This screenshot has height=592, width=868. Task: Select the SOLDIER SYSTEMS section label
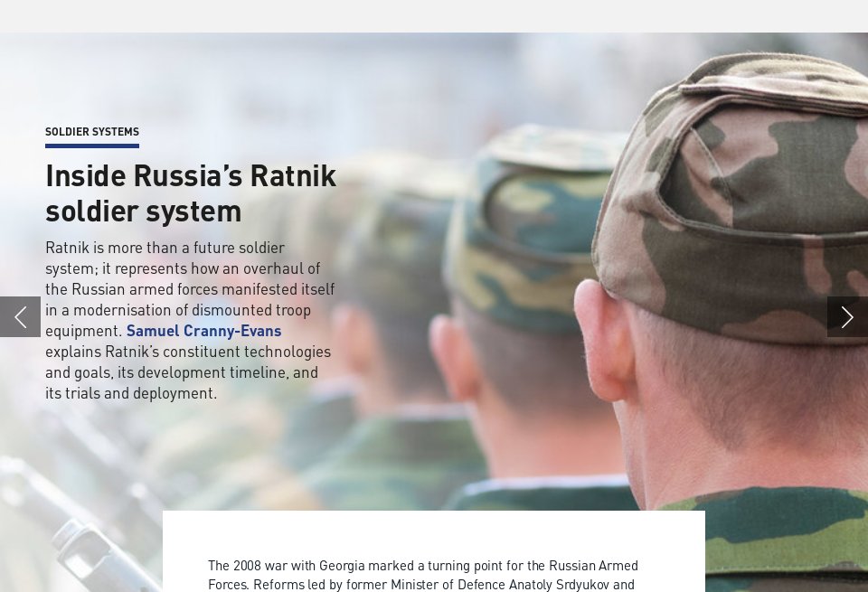[x=92, y=131]
